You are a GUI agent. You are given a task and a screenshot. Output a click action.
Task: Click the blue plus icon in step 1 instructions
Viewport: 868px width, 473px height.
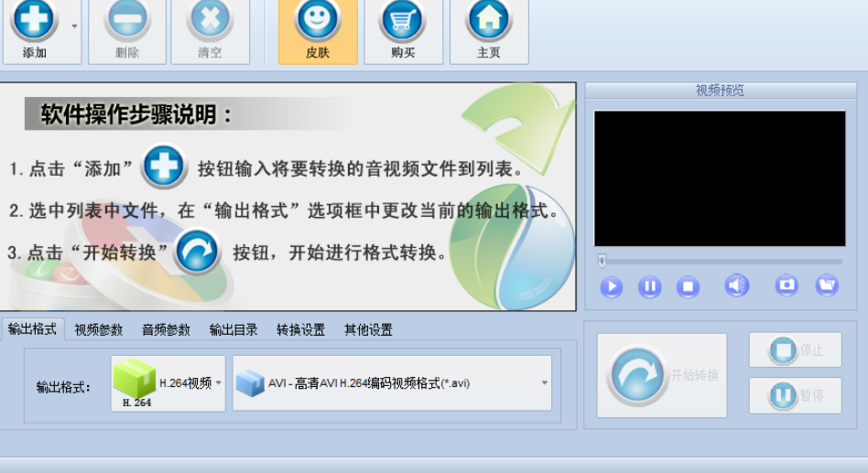[x=164, y=166]
